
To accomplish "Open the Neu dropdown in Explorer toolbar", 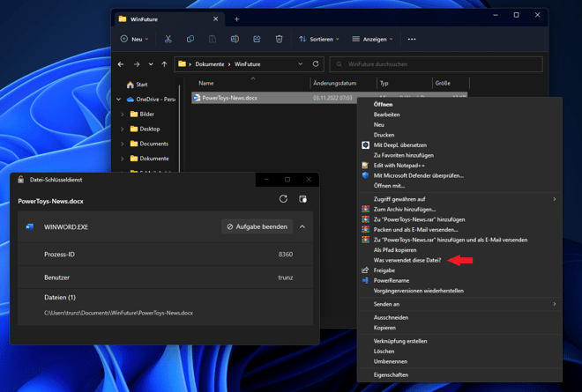I will (134, 39).
